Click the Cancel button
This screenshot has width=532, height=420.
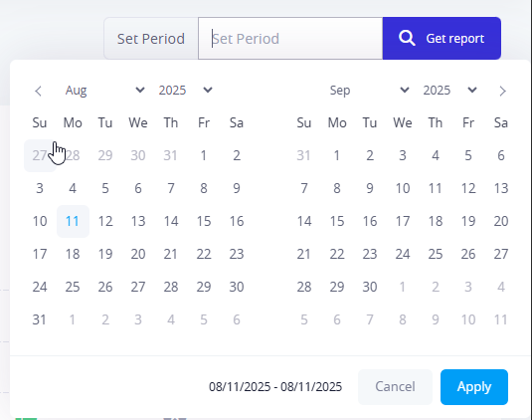click(395, 387)
